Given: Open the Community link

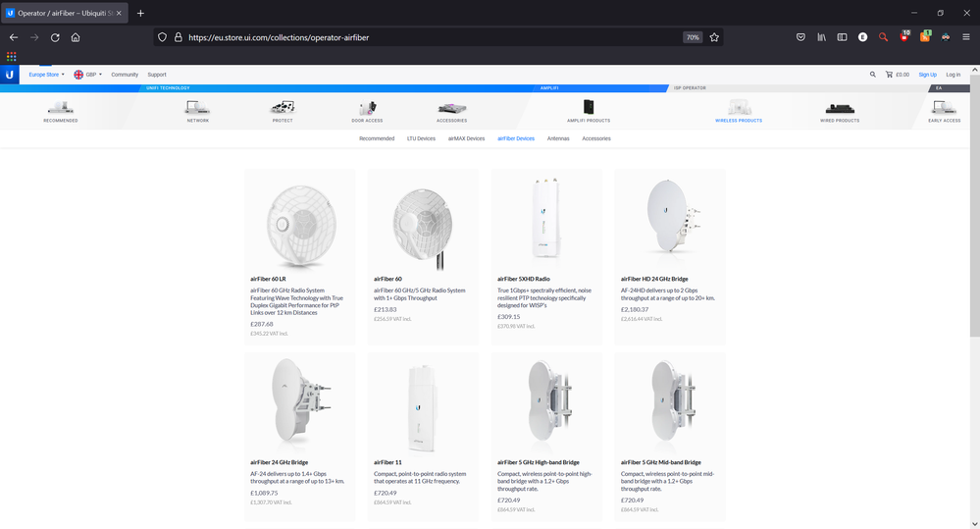Looking at the screenshot, I should pyautogui.click(x=125, y=75).
